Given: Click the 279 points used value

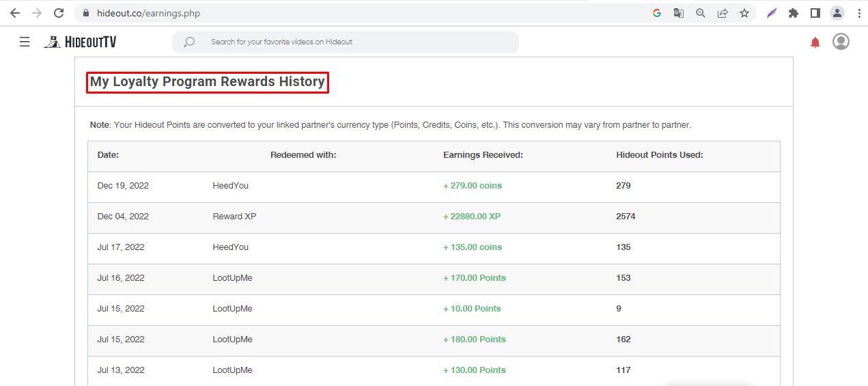Looking at the screenshot, I should (624, 186).
